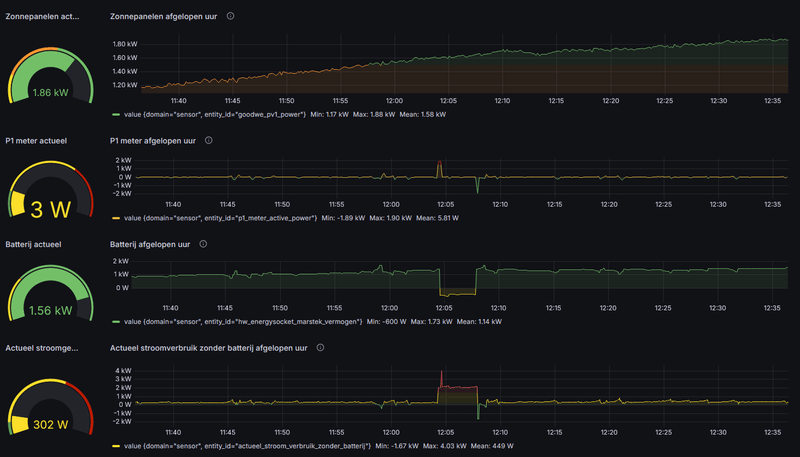Screen dimensions: 800x457
Task: Click 'Min: -600 W' in battery legend
Action: [x=386, y=321]
